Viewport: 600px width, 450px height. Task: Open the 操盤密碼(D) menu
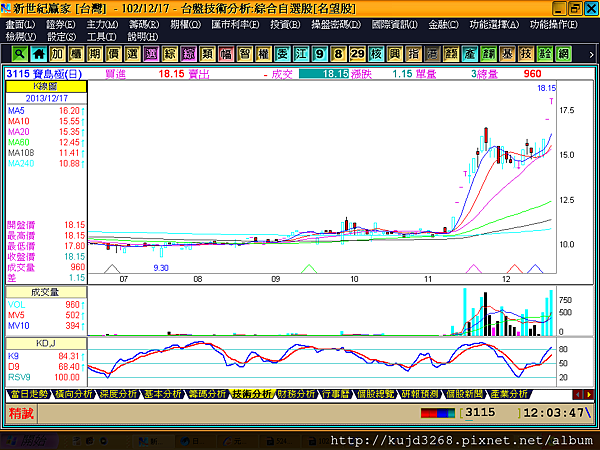point(336,24)
